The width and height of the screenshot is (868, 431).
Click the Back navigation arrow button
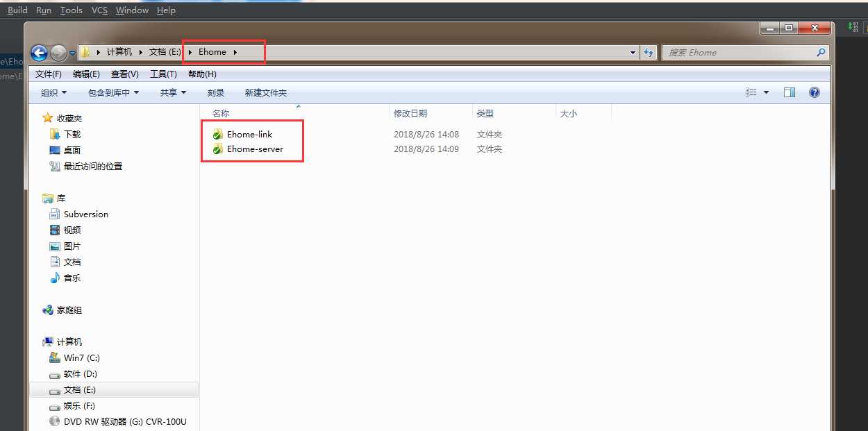pyautogui.click(x=40, y=52)
